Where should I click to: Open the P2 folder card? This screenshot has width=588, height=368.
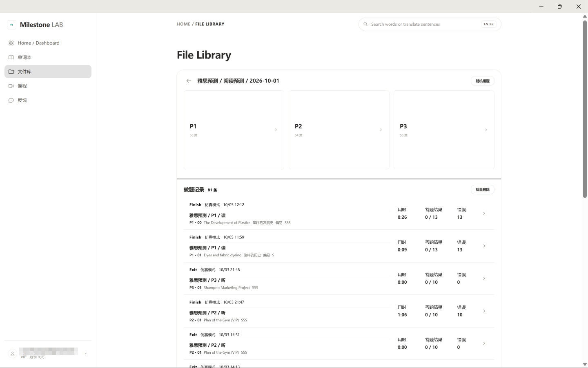pos(339,130)
